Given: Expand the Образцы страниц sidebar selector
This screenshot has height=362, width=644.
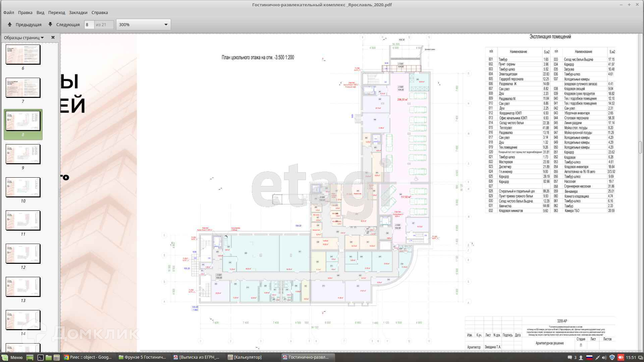Looking at the screenshot, I should click(x=24, y=38).
